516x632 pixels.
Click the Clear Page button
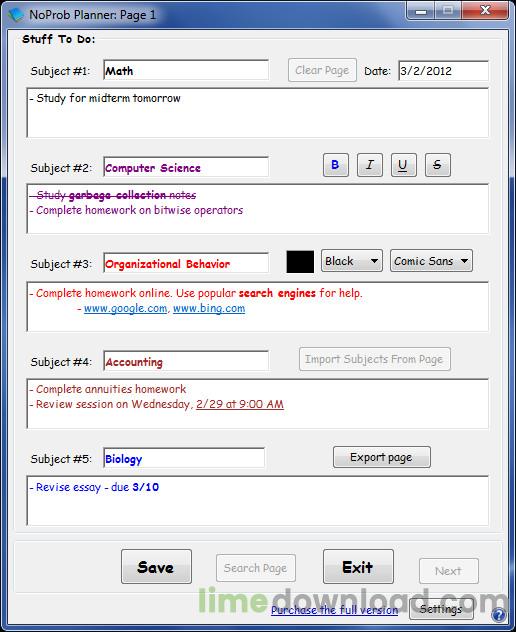pos(322,70)
